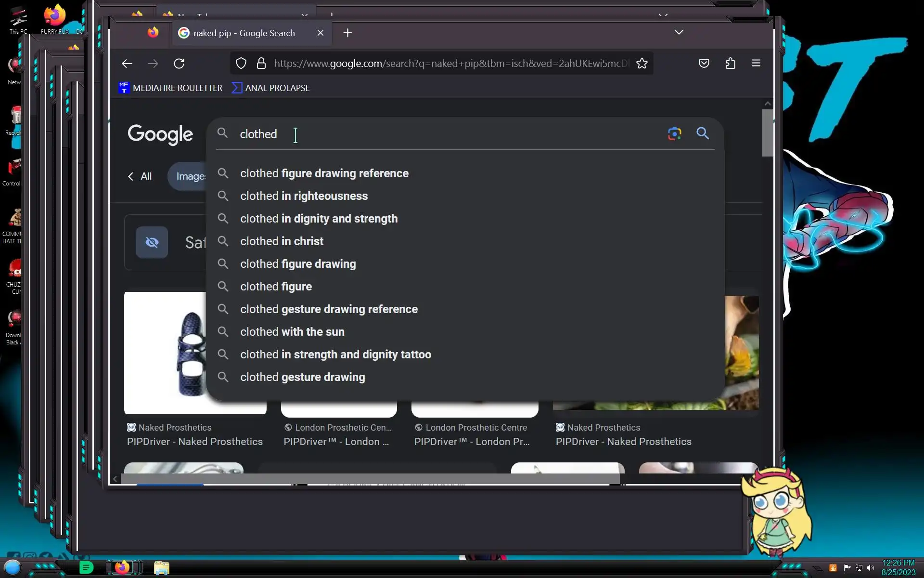Click the blue search magnifier button
Image resolution: width=924 pixels, height=578 pixels.
(703, 133)
